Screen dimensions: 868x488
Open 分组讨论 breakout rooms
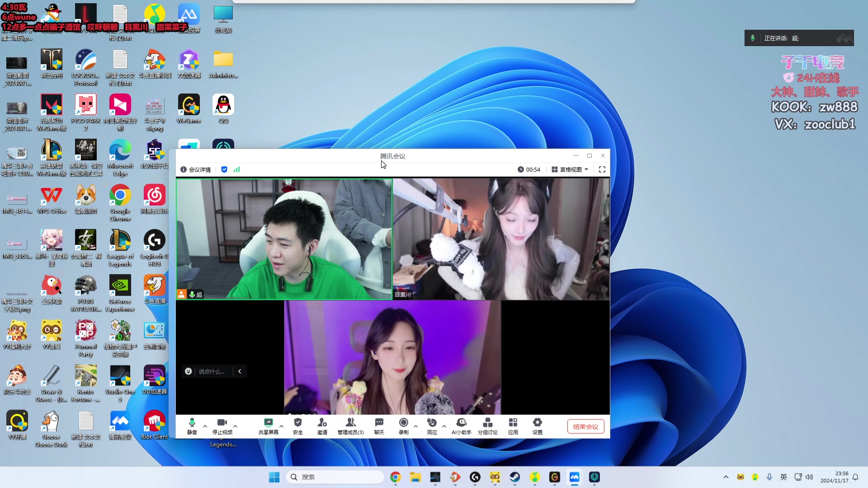pos(487,426)
